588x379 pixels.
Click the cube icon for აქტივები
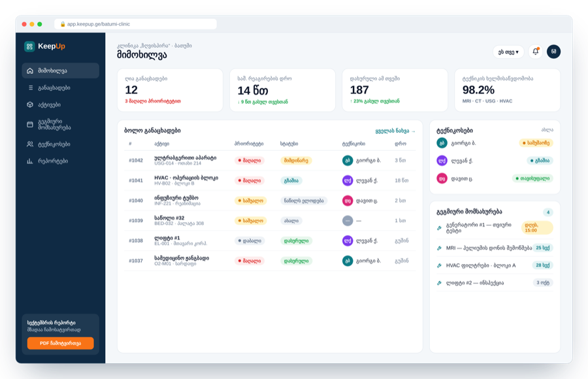coord(30,105)
